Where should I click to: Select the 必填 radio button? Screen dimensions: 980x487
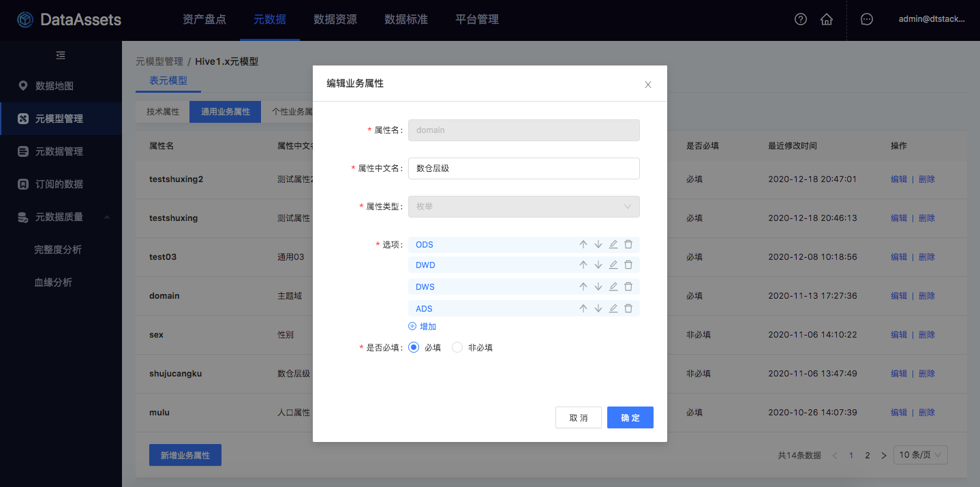pyautogui.click(x=414, y=347)
